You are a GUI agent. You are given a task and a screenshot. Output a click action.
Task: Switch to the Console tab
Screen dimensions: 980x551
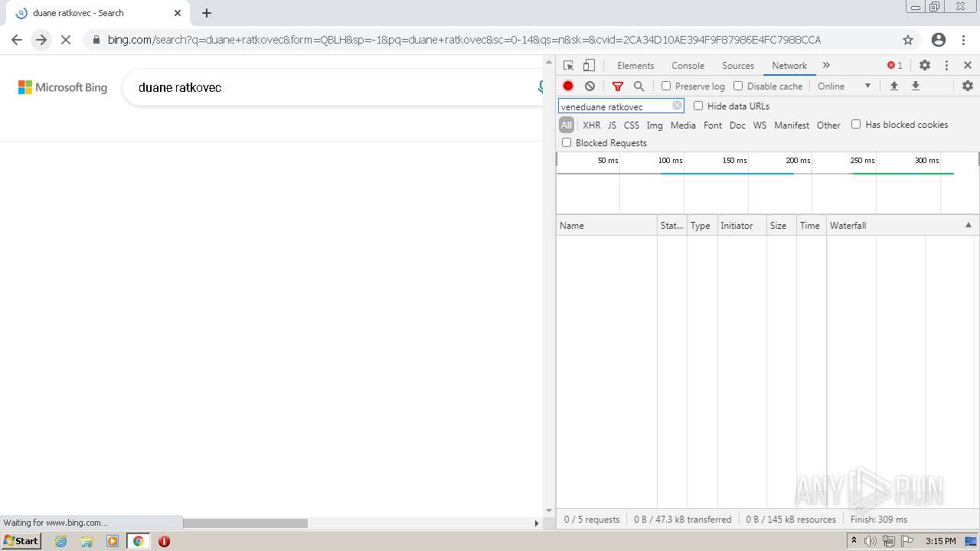point(688,66)
